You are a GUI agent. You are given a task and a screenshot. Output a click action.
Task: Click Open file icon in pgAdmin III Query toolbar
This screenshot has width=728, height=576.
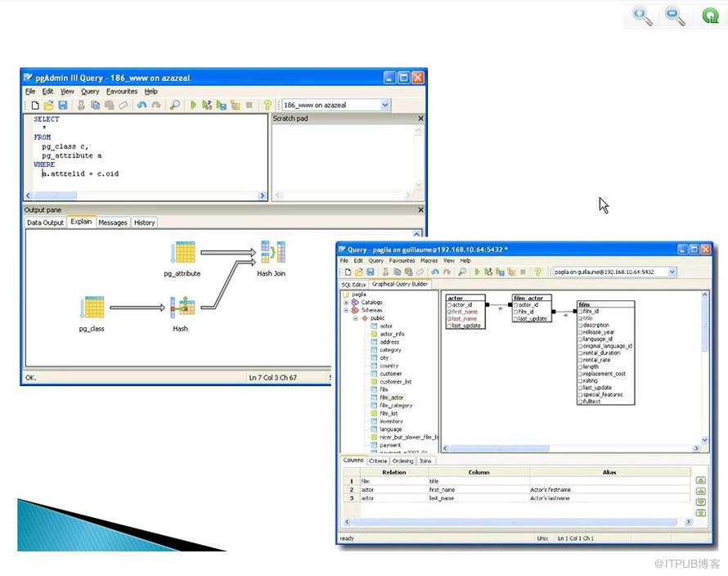[48, 106]
